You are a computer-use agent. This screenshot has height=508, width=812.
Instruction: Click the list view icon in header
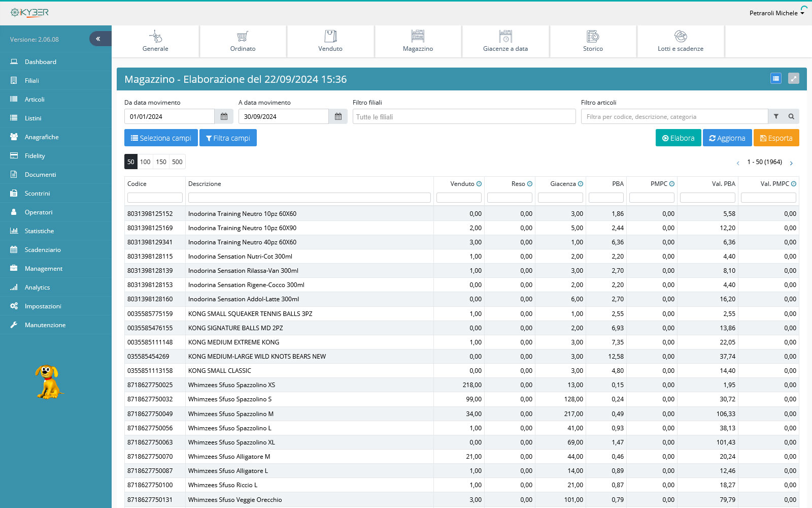pyautogui.click(x=776, y=78)
